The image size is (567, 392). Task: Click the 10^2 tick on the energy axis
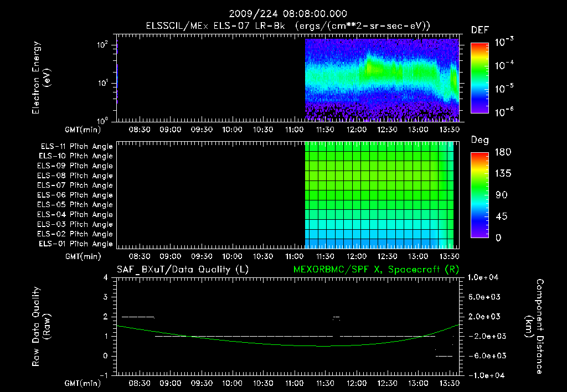pyautogui.click(x=102, y=44)
